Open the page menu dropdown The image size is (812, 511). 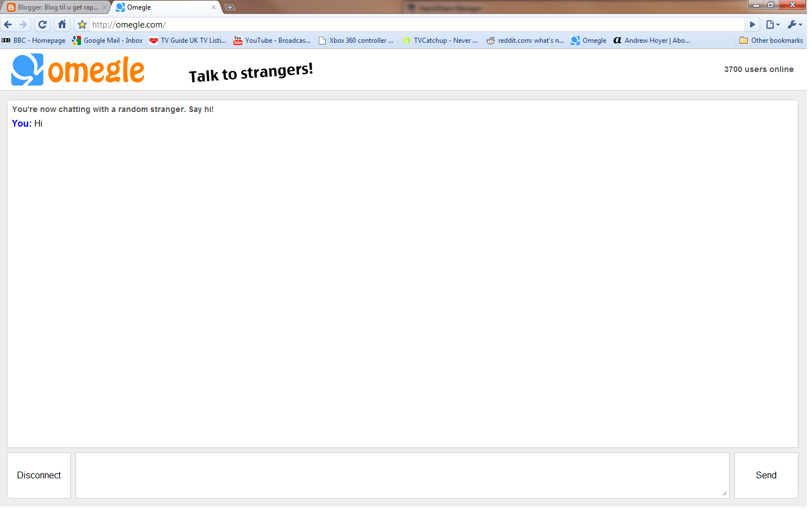click(773, 25)
